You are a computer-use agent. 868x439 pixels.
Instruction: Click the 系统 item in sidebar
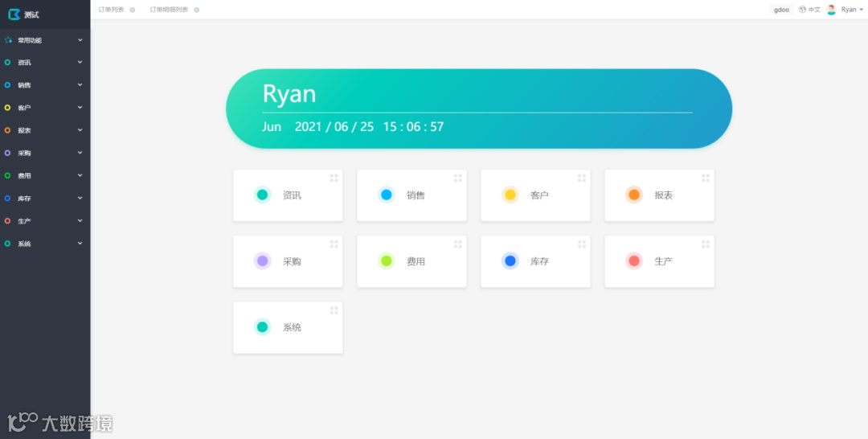coord(24,244)
